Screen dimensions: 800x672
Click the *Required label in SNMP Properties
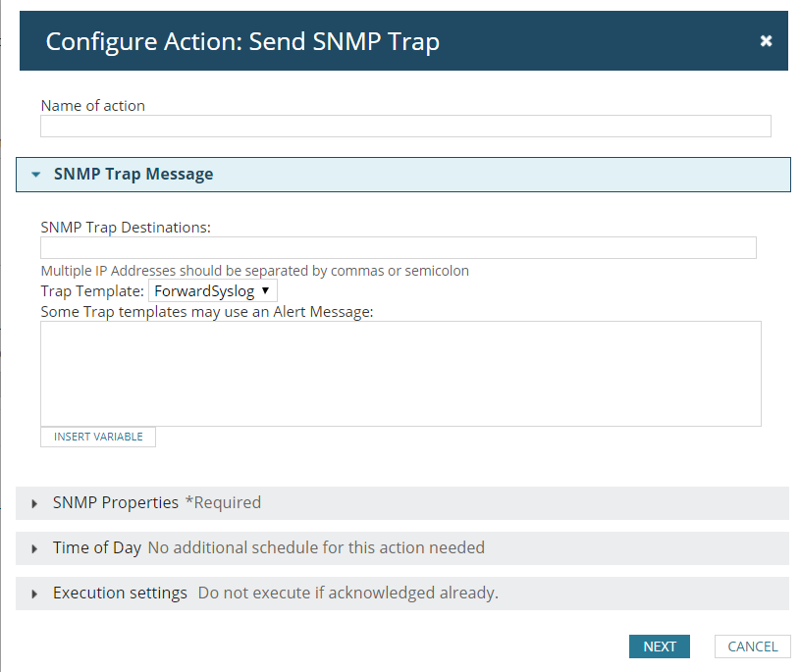pos(223,502)
